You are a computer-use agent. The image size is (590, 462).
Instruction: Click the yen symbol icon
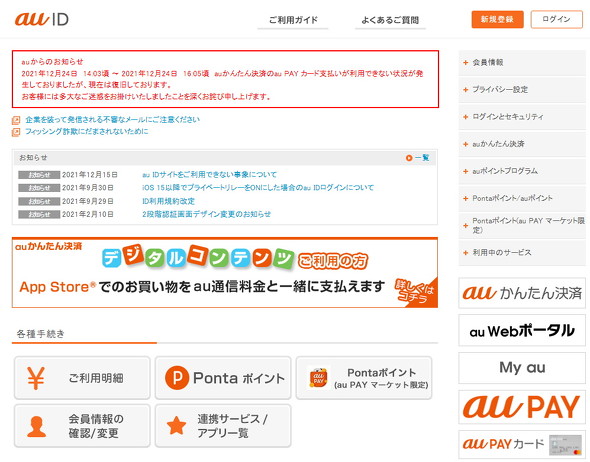36,378
